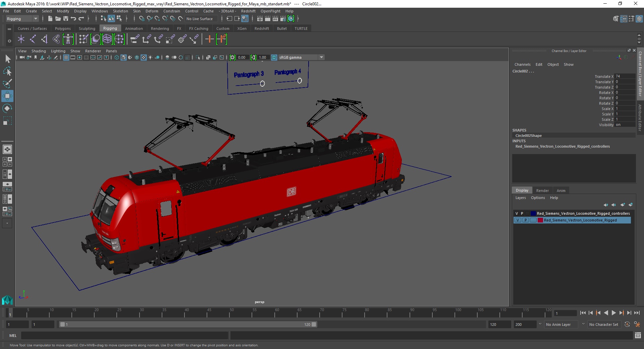The width and height of the screenshot is (644, 349).
Task: Click the controllers layer blue color swatch
Action: tap(533, 213)
